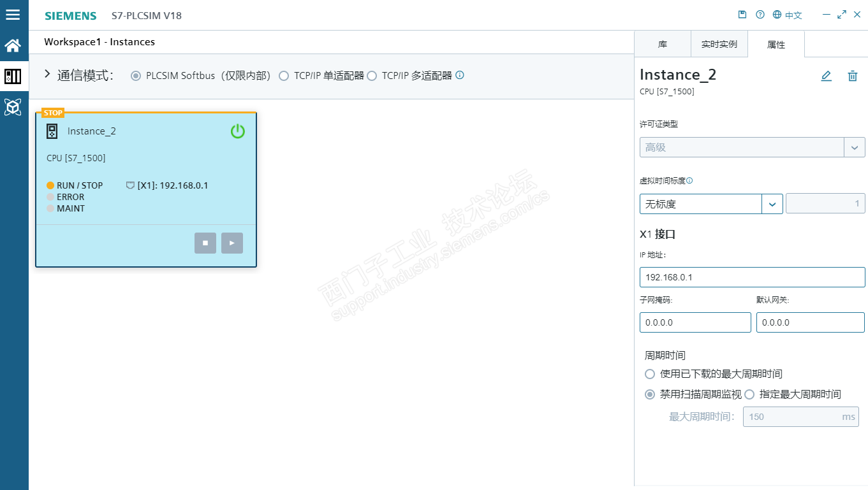868x490 pixels.
Task: Open help via the question mark icon
Action: [x=760, y=15]
